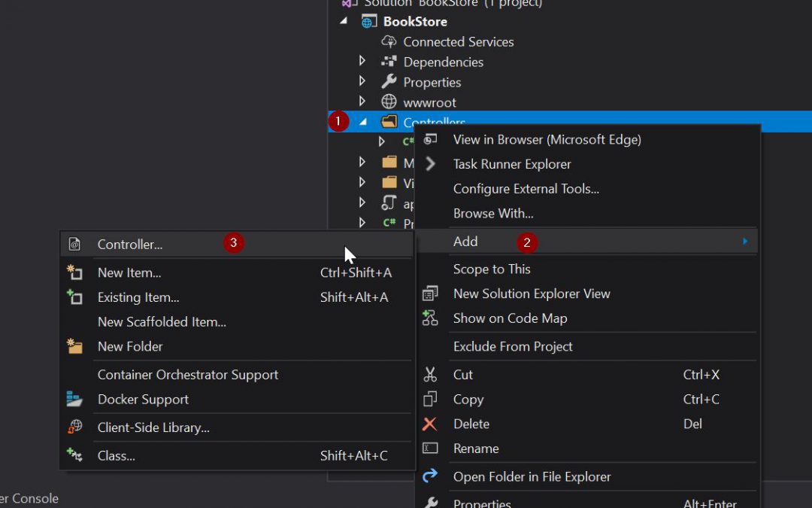812x508 pixels.
Task: Click the Client-Side Library globe icon
Action: (74, 427)
